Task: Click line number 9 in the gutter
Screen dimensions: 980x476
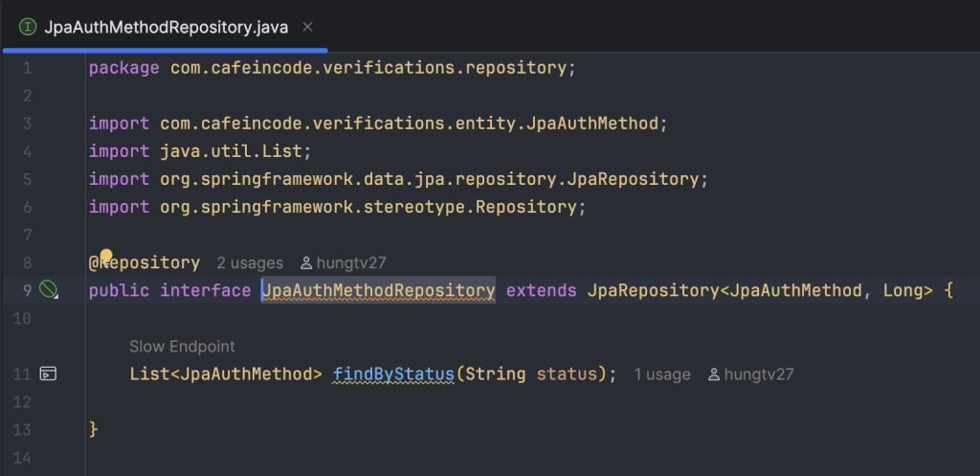Action: (x=27, y=290)
